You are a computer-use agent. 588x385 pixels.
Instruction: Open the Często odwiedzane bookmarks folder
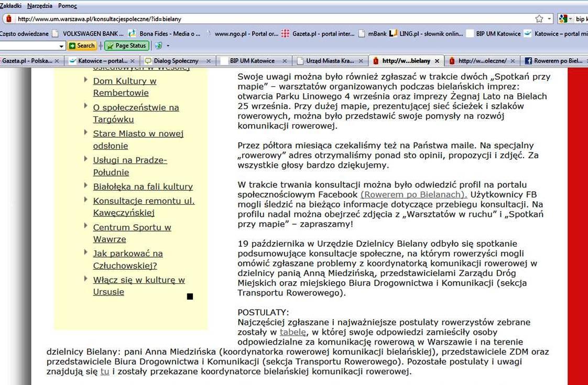24,34
